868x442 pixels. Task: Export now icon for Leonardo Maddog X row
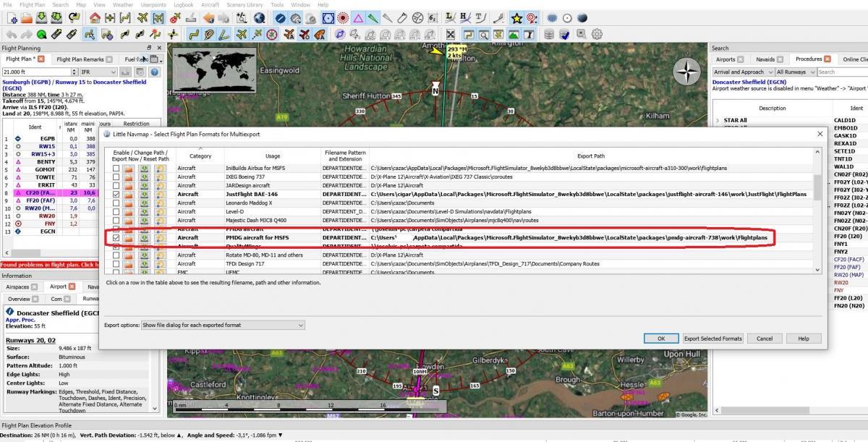coord(144,203)
